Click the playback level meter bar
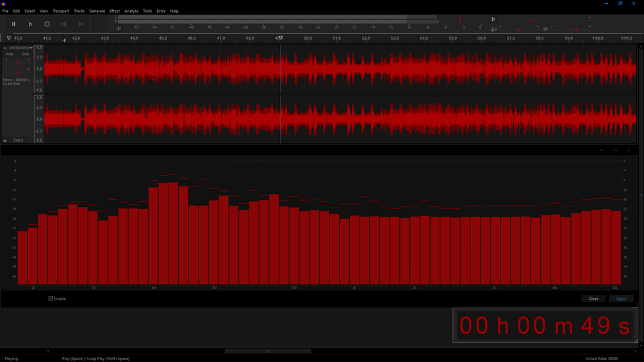This screenshot has height=362, width=644. (277, 19)
